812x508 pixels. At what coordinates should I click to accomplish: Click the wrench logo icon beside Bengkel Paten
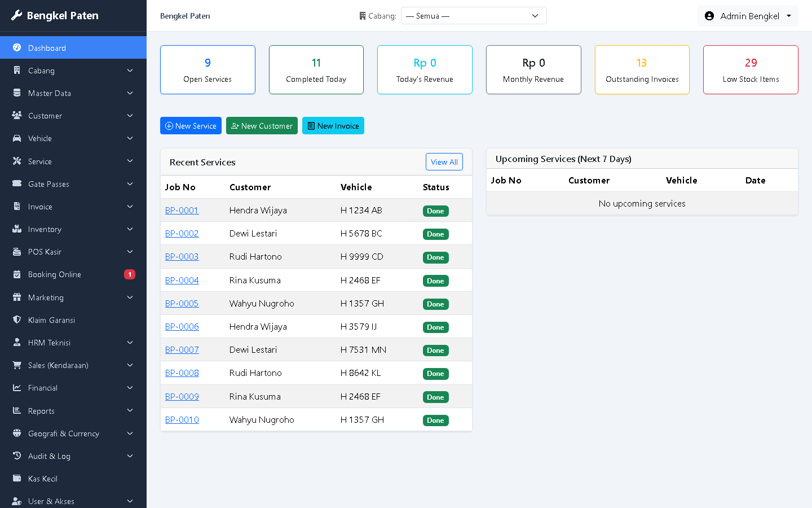17,15
